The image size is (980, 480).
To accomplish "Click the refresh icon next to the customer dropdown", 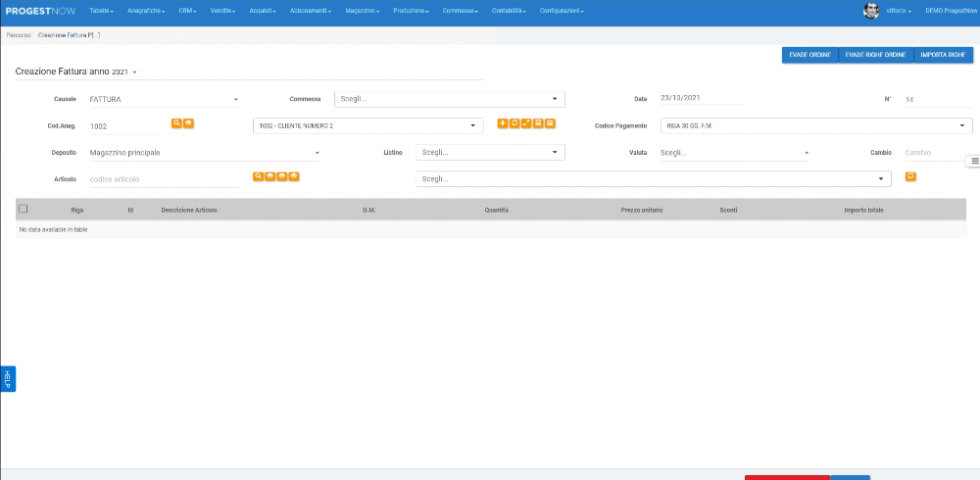I will [x=514, y=123].
